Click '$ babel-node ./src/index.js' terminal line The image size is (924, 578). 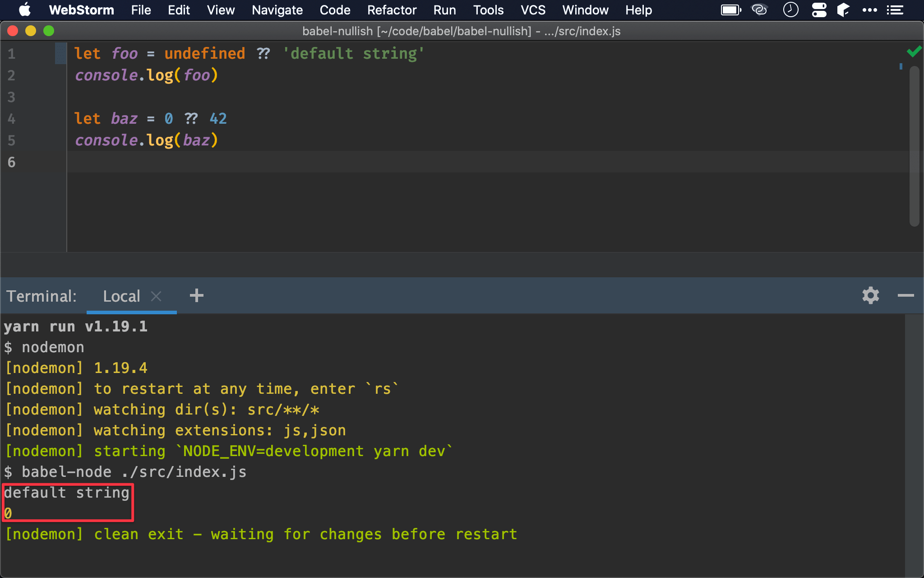click(x=125, y=471)
